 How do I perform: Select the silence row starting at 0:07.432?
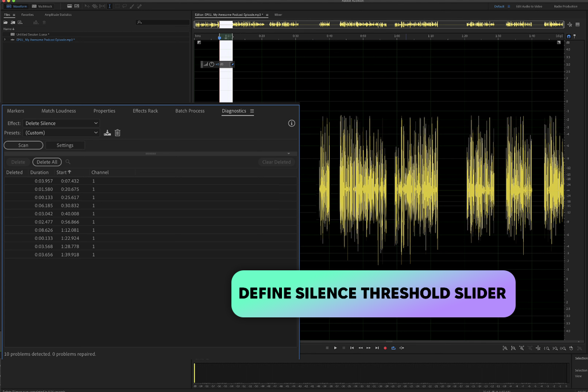coord(150,181)
